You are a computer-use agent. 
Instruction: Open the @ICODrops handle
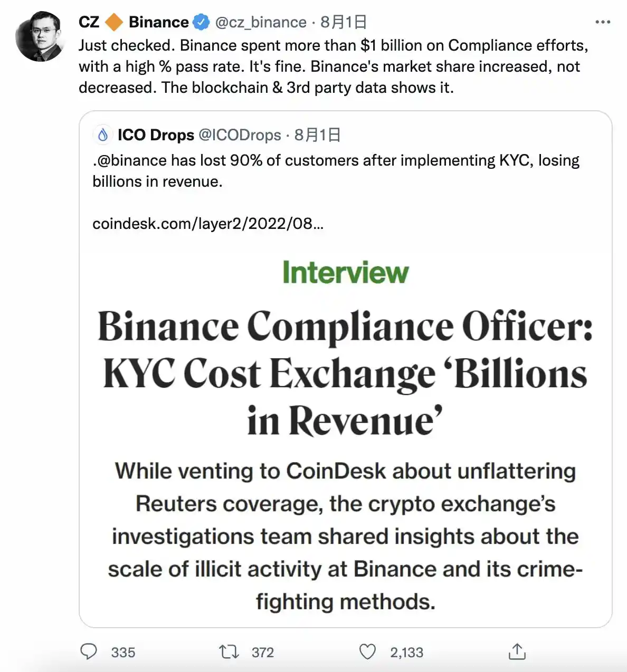(240, 135)
